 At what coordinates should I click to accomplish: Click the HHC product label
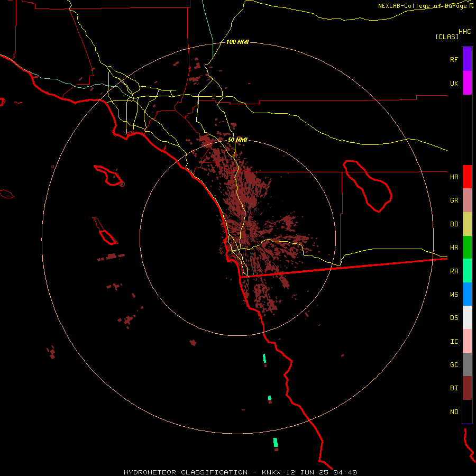[x=465, y=32]
